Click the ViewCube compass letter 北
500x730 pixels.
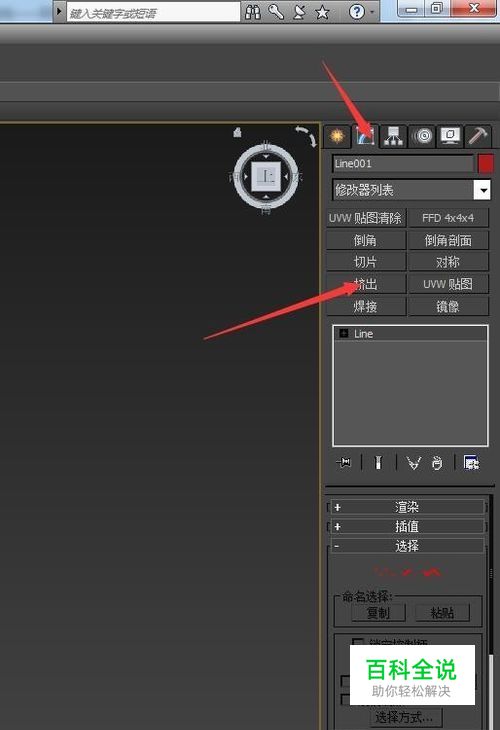point(265,146)
